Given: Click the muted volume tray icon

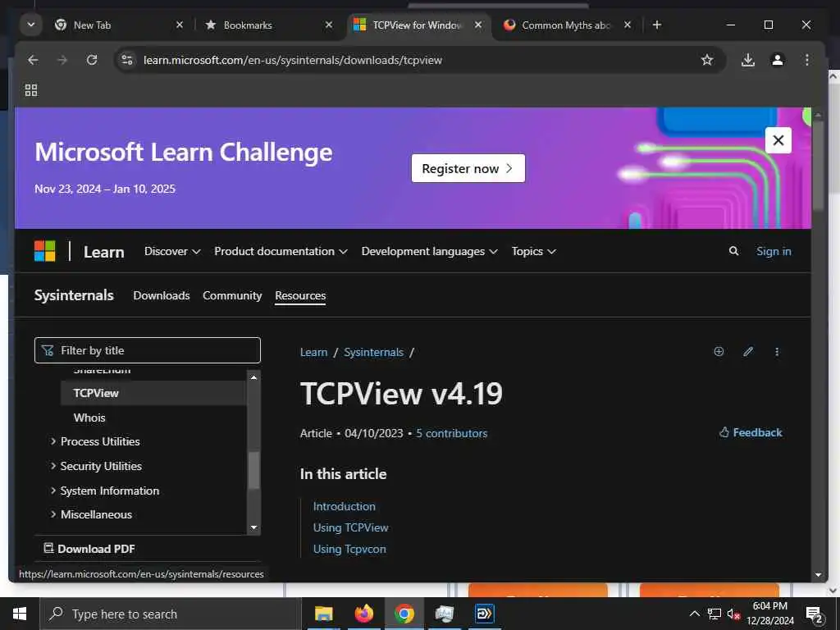Looking at the screenshot, I should [733, 614].
